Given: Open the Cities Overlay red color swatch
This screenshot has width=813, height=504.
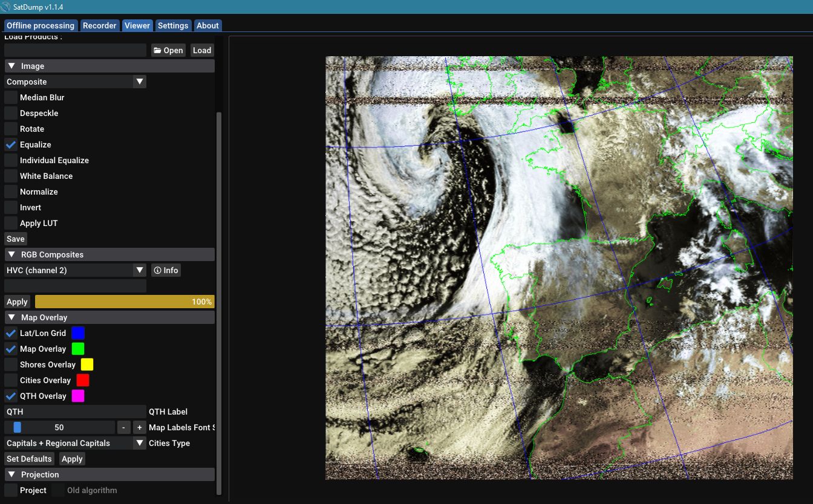Looking at the screenshot, I should click(x=83, y=380).
